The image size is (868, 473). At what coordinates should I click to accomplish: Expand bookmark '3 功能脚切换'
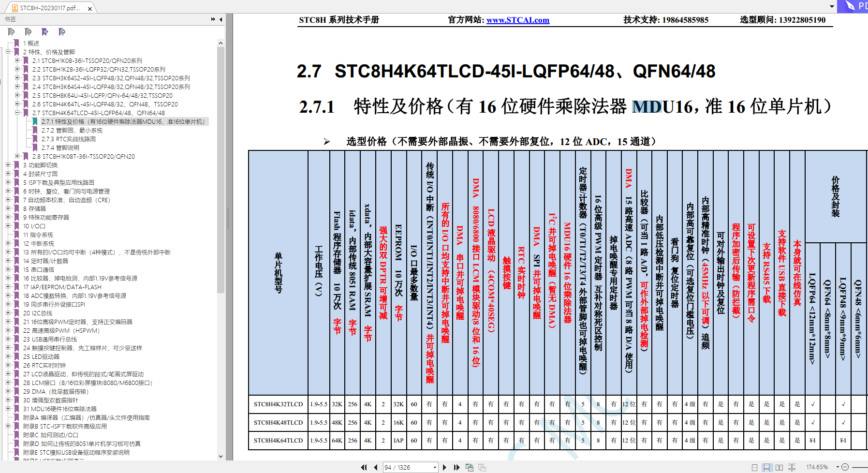coord(8,165)
